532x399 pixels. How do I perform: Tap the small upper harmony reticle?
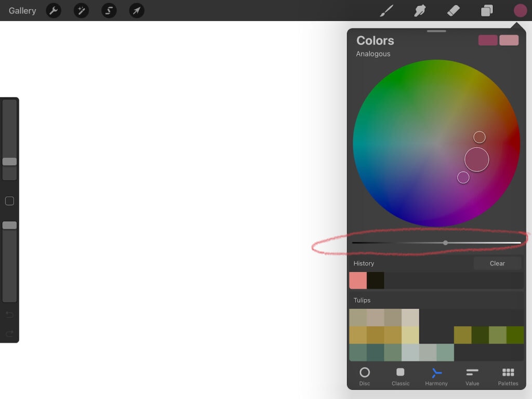(x=480, y=137)
